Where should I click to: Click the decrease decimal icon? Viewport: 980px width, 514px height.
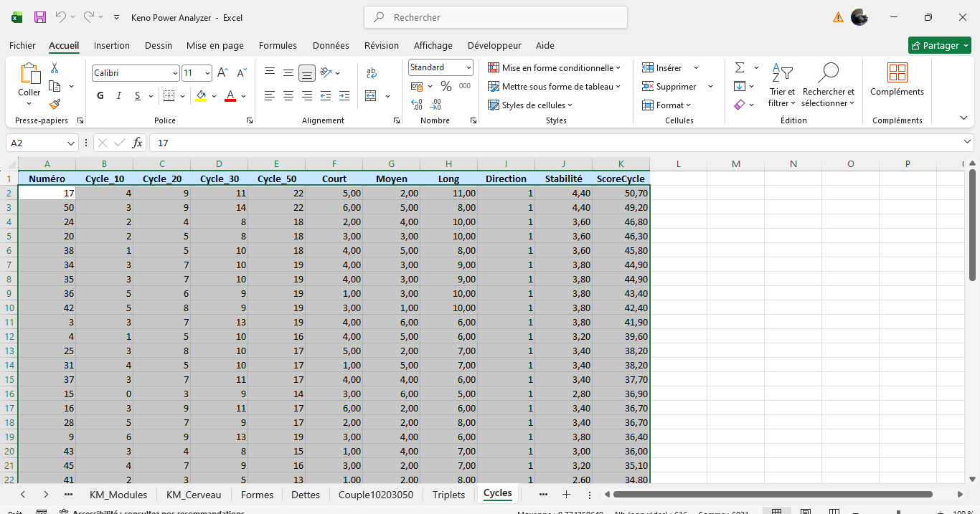coord(436,105)
